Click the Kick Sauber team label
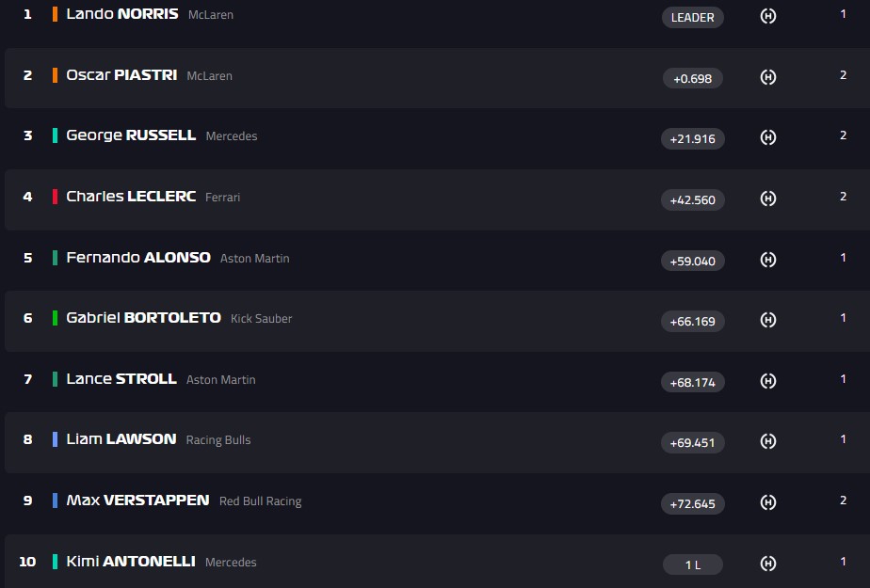870x588 pixels. click(261, 319)
